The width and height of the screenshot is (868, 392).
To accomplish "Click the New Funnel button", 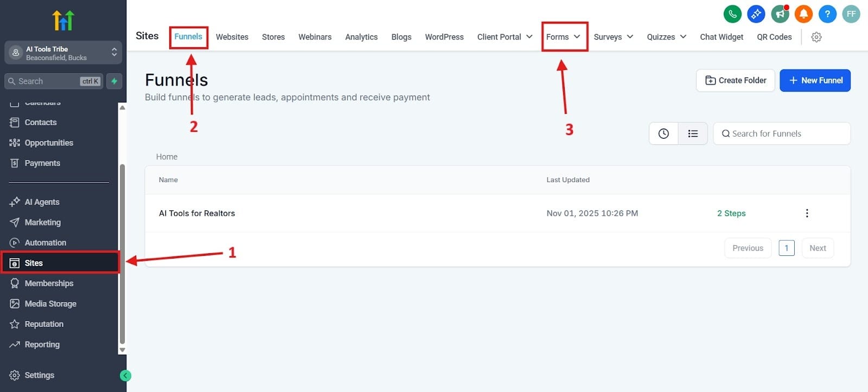I will (815, 80).
